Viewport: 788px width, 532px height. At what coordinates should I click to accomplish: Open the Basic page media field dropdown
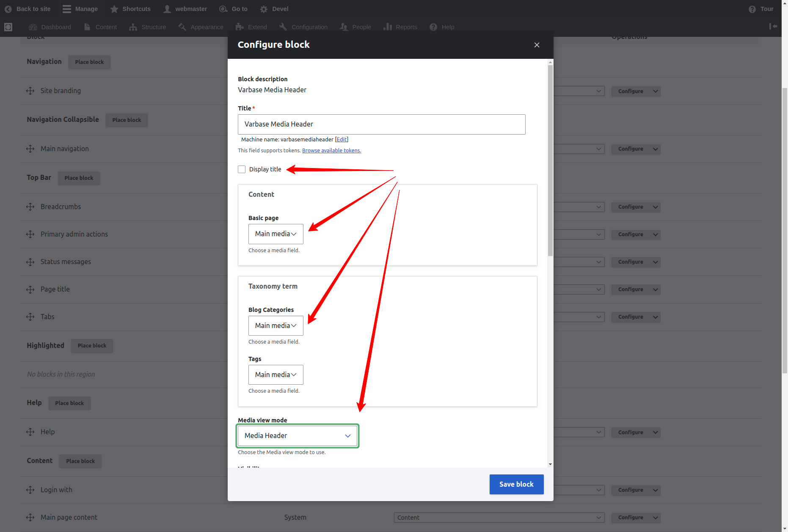276,234
